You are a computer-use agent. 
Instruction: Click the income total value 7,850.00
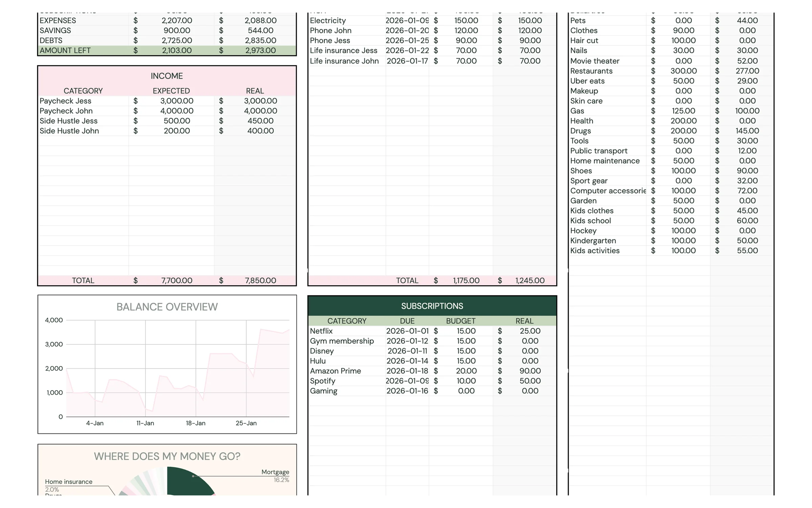(260, 280)
